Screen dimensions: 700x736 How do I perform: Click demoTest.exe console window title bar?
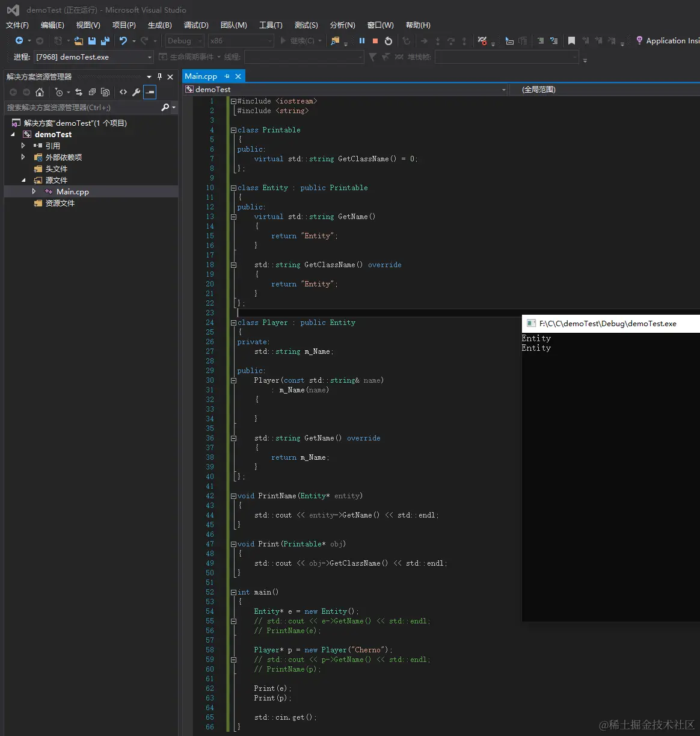point(611,323)
